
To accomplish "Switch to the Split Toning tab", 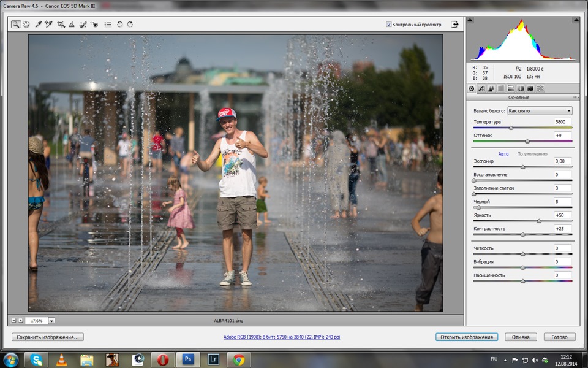I will coord(510,88).
